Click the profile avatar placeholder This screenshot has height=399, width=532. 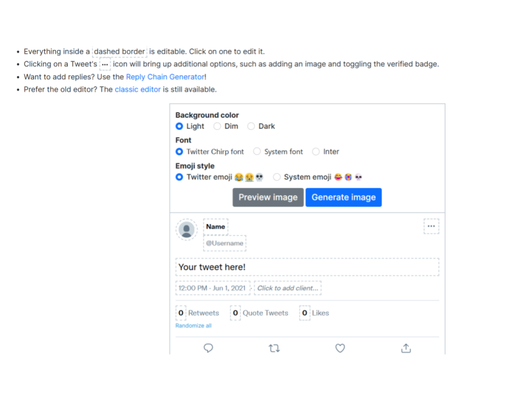tap(187, 229)
